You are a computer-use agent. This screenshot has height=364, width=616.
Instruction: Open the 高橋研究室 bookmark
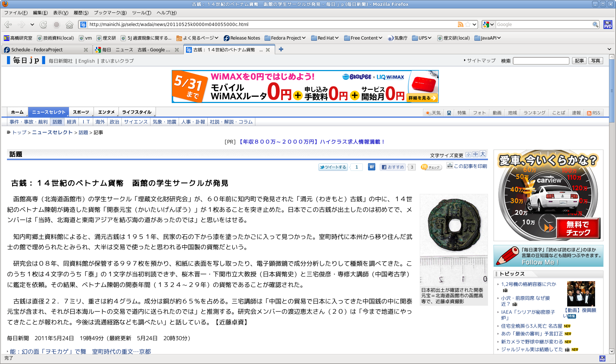18,38
